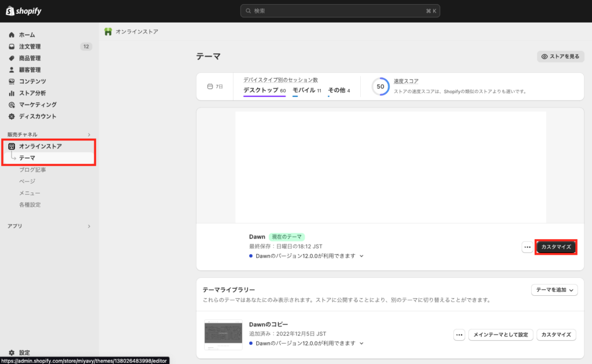592x364 pixels.
Task: Click the オンラインストア store icon in sidebar
Action: tap(12, 146)
